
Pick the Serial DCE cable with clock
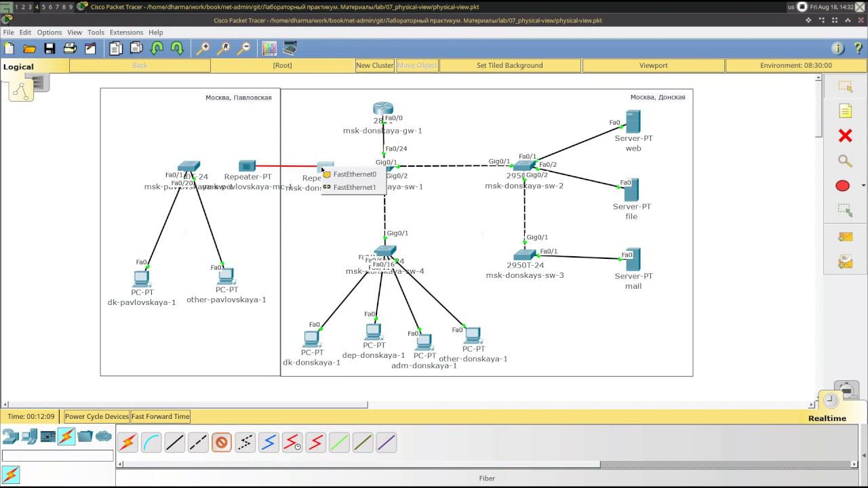coord(292,443)
